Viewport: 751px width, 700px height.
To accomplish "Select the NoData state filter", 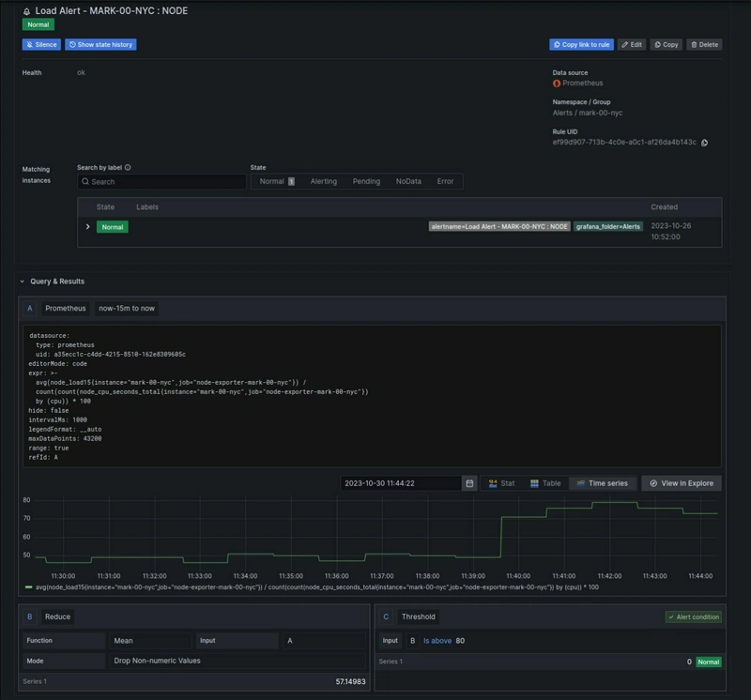I will click(408, 181).
